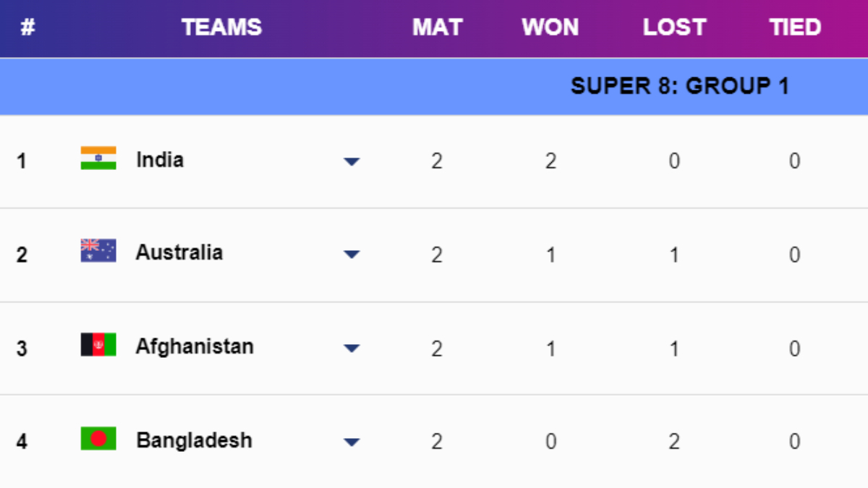Viewport: 868px width, 488px height.
Task: Click the # rank column header
Action: (27, 27)
